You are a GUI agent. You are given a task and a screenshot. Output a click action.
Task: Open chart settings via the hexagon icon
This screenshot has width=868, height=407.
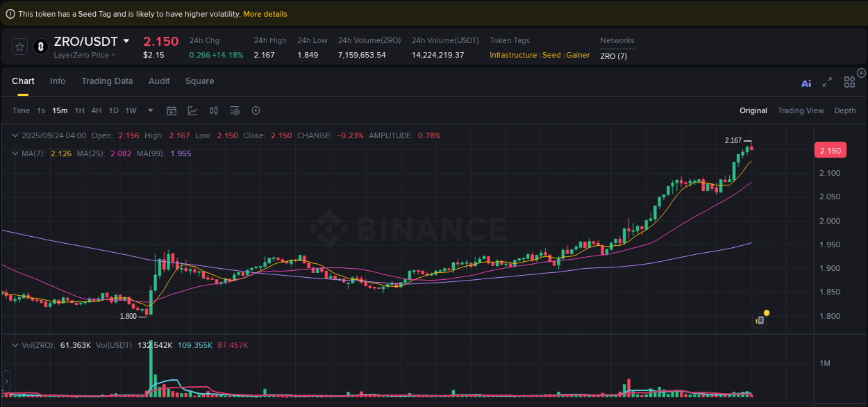[255, 110]
